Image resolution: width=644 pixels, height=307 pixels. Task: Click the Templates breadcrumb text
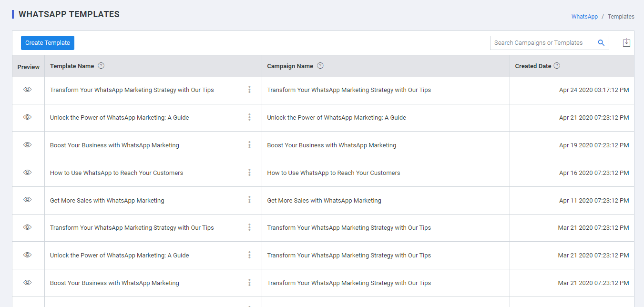click(x=621, y=17)
